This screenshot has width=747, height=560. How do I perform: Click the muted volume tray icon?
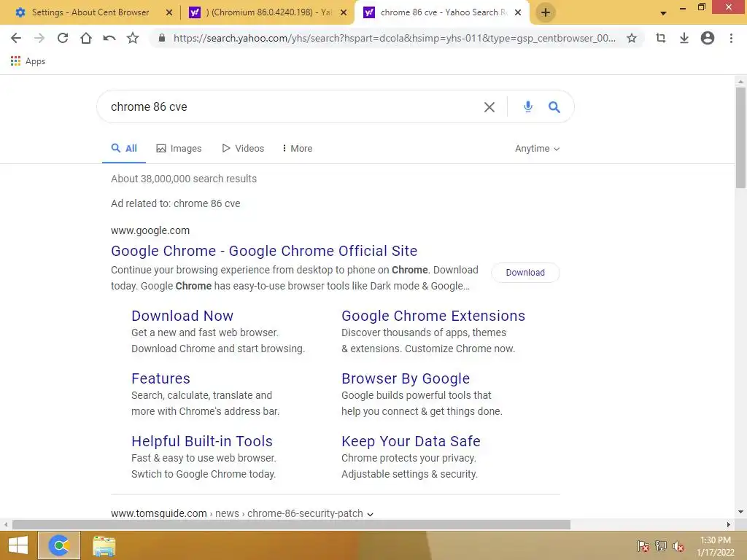point(678,546)
